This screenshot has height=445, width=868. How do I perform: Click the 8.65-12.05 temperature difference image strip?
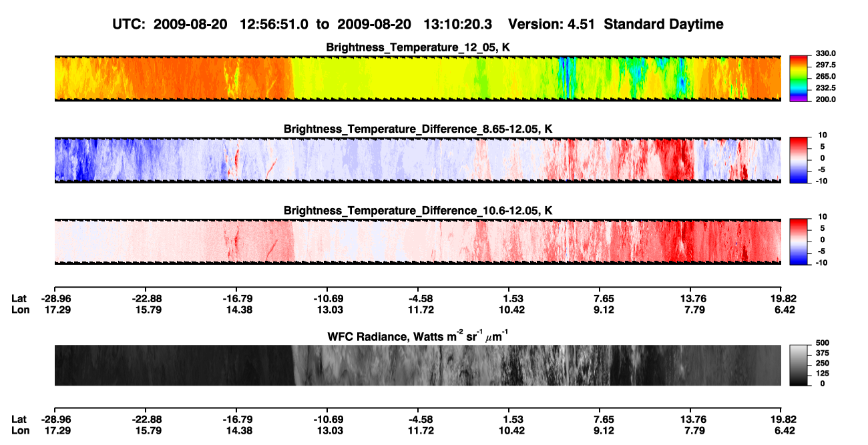pos(417,160)
